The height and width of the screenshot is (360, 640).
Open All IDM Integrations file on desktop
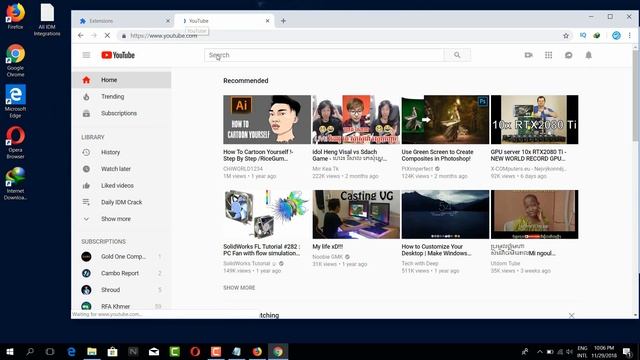[47, 20]
